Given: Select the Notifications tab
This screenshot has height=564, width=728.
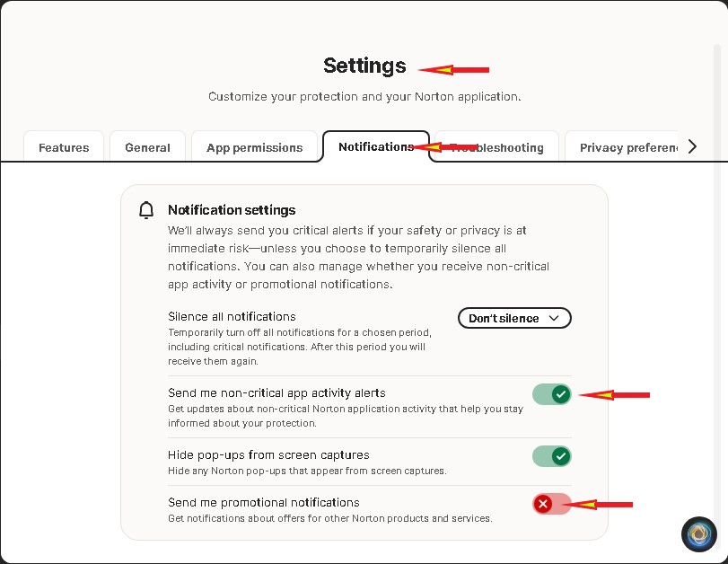Looking at the screenshot, I should point(375,146).
